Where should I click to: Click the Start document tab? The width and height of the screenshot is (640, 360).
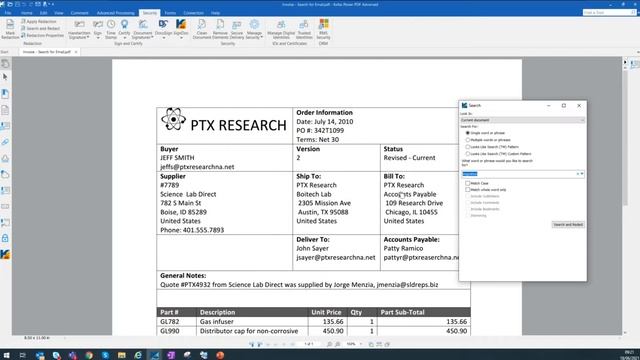4,52
